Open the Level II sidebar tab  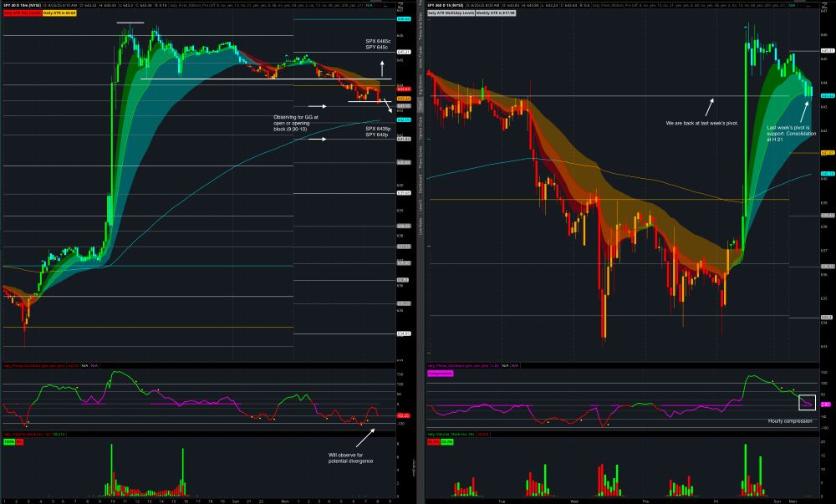(421, 205)
